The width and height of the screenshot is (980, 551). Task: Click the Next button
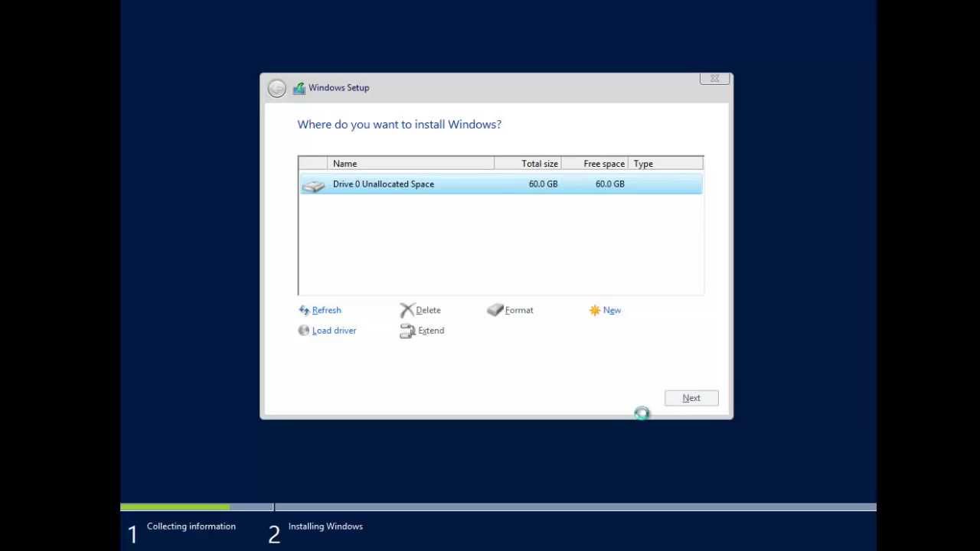[691, 398]
